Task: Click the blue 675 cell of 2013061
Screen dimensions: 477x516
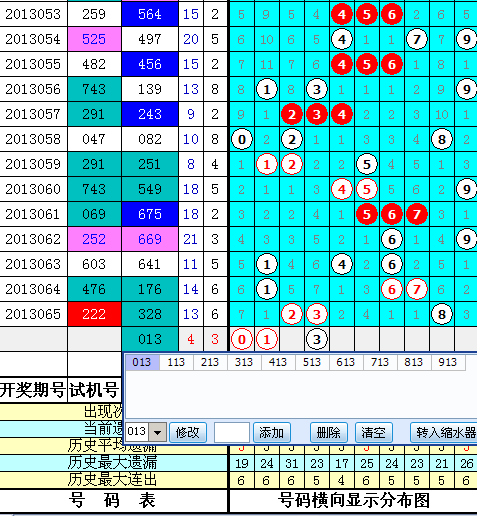Action: click(x=150, y=214)
